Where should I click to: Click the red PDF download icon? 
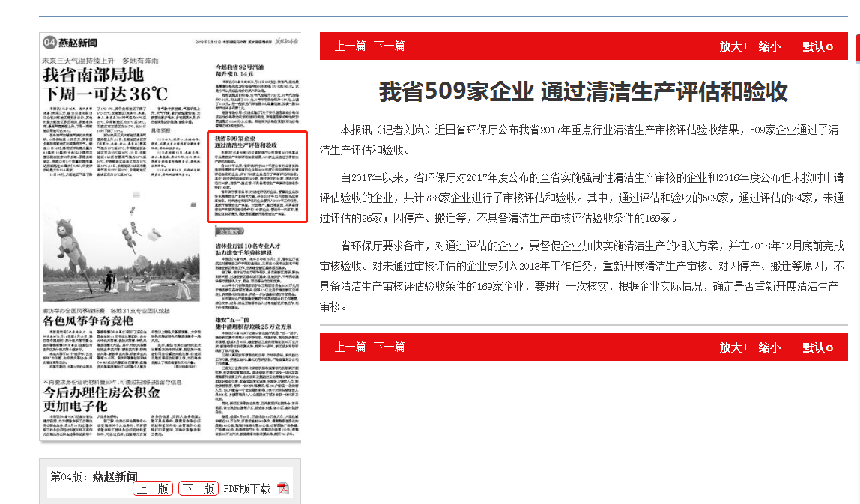(x=282, y=488)
